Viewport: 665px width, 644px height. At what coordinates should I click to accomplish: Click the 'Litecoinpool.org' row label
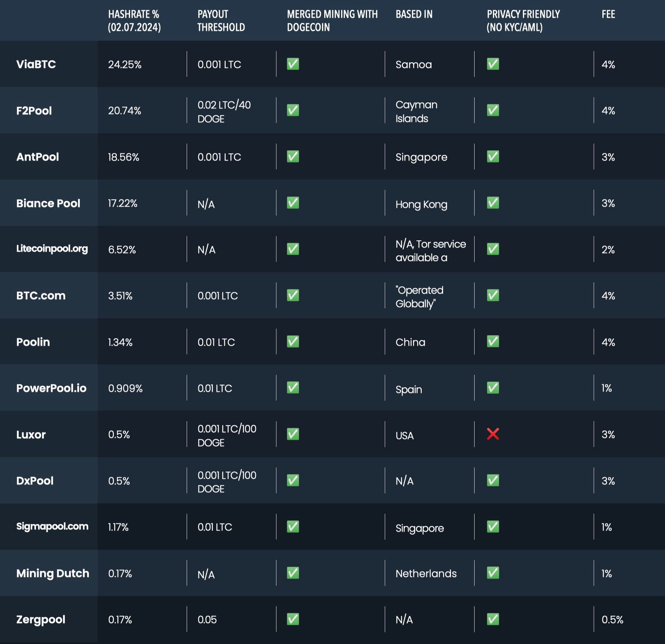point(52,249)
